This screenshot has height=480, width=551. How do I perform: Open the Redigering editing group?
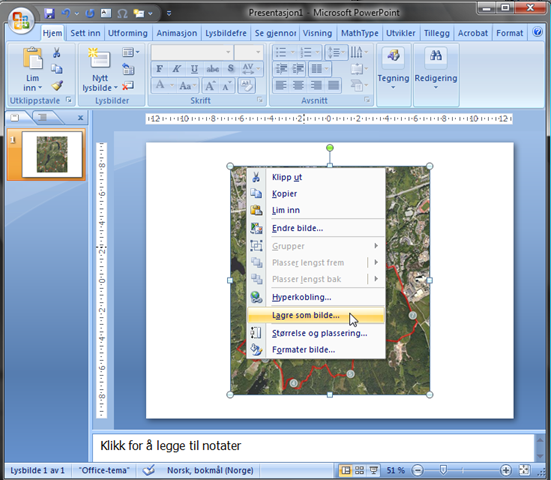(436, 74)
